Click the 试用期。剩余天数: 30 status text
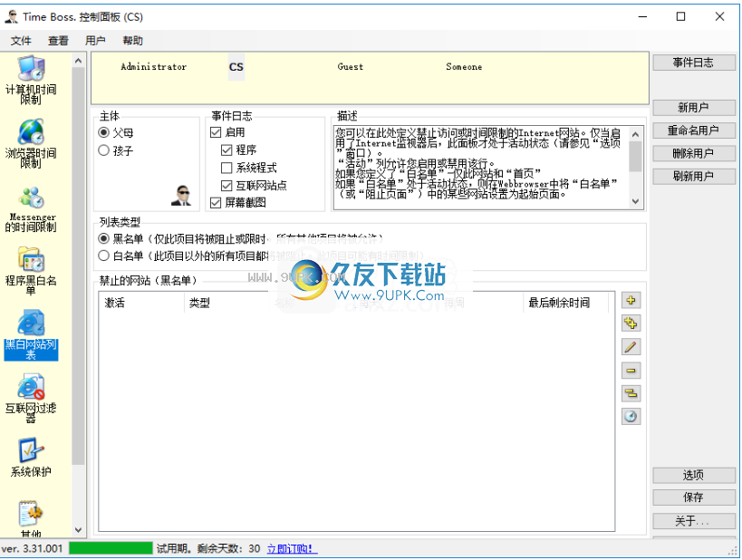The width and height of the screenshot is (742, 560). [x=208, y=548]
